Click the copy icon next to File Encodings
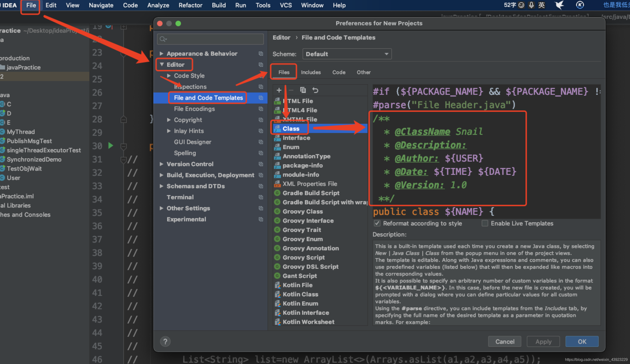The height and width of the screenshot is (364, 630). 261,109
